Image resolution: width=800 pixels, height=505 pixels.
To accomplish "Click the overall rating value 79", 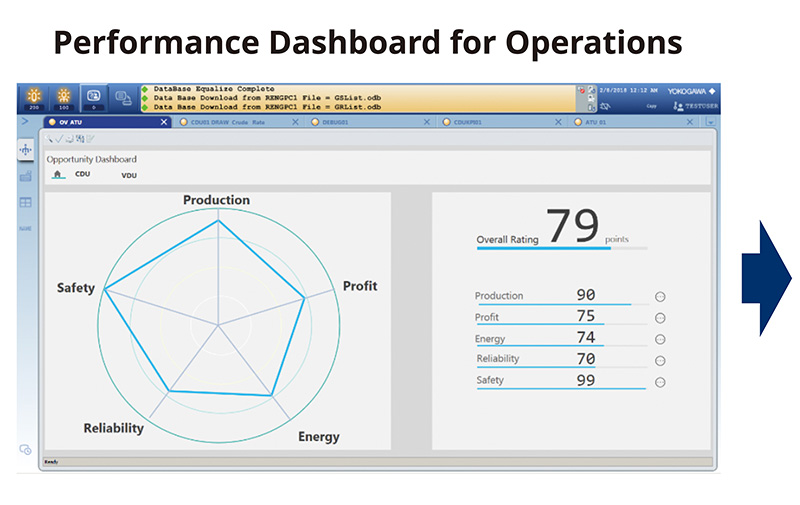I will [x=572, y=225].
